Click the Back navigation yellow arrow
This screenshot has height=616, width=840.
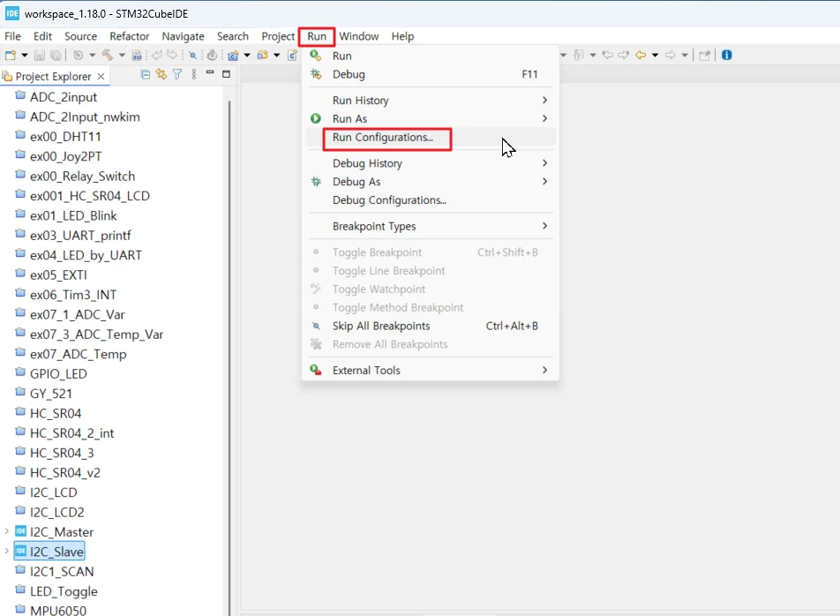(x=641, y=55)
